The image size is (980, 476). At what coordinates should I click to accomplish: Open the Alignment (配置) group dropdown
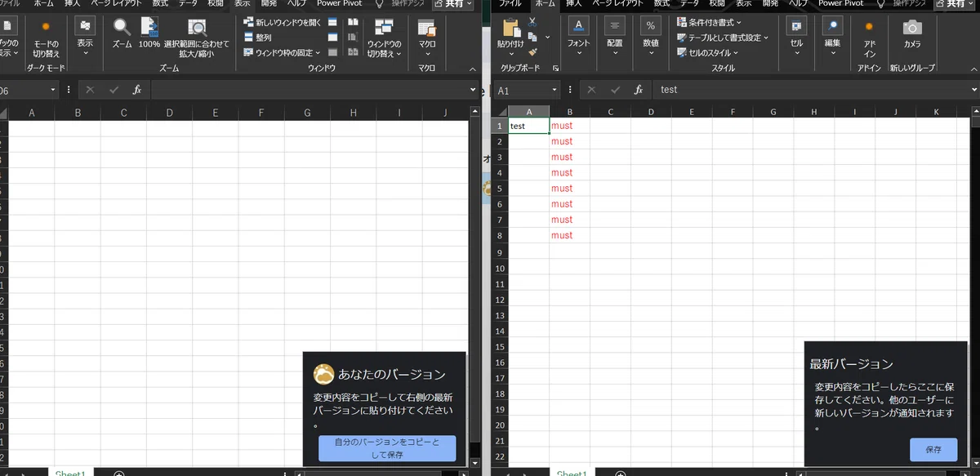coord(615,37)
